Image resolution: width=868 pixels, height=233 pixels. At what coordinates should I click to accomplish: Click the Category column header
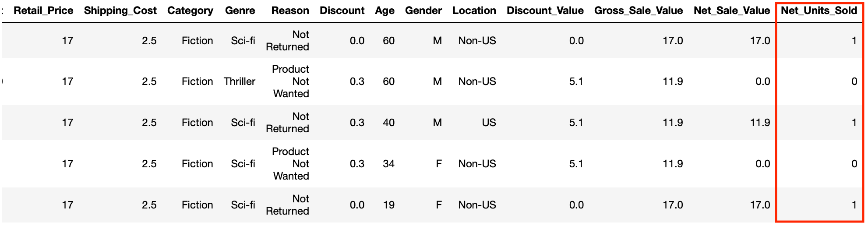(x=190, y=11)
